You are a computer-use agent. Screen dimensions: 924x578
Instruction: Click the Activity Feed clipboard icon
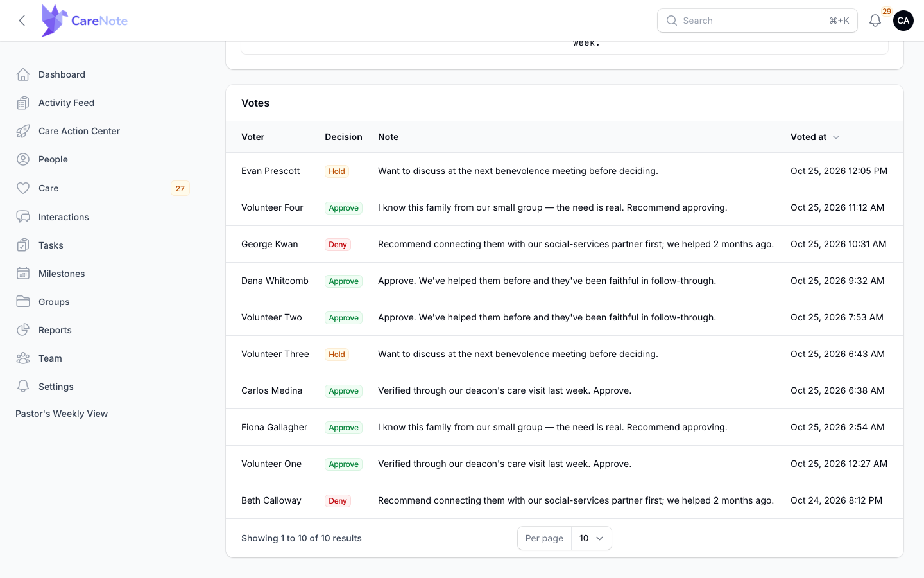[23, 103]
